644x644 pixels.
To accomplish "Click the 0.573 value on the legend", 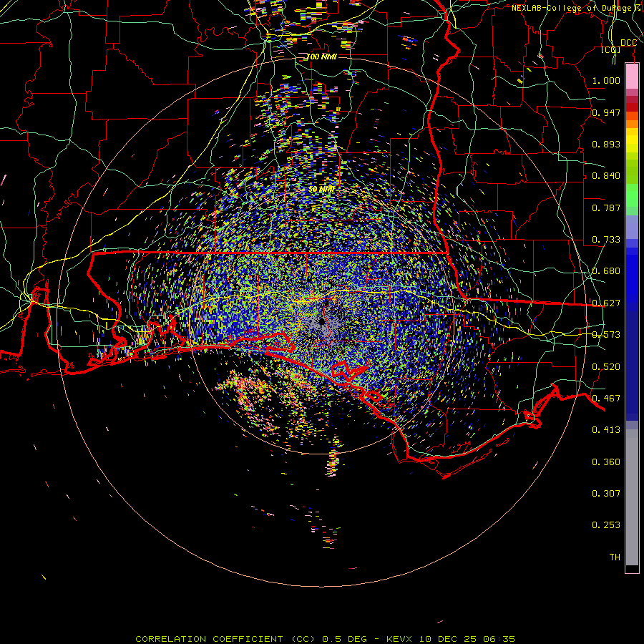I will pos(606,335).
